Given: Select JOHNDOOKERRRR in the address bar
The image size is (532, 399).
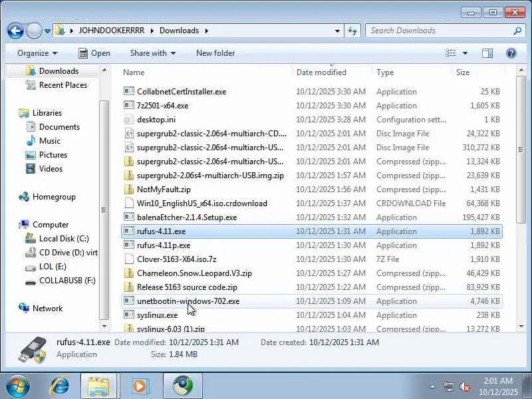Looking at the screenshot, I should [112, 31].
